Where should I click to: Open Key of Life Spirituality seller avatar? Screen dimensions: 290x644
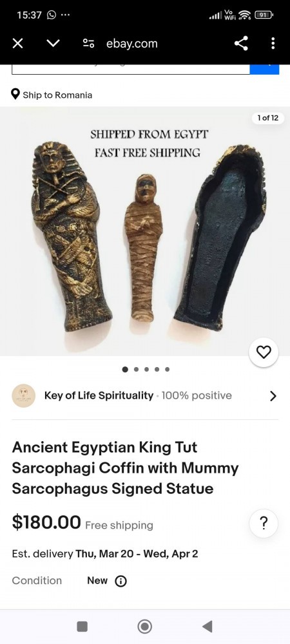coord(23,395)
